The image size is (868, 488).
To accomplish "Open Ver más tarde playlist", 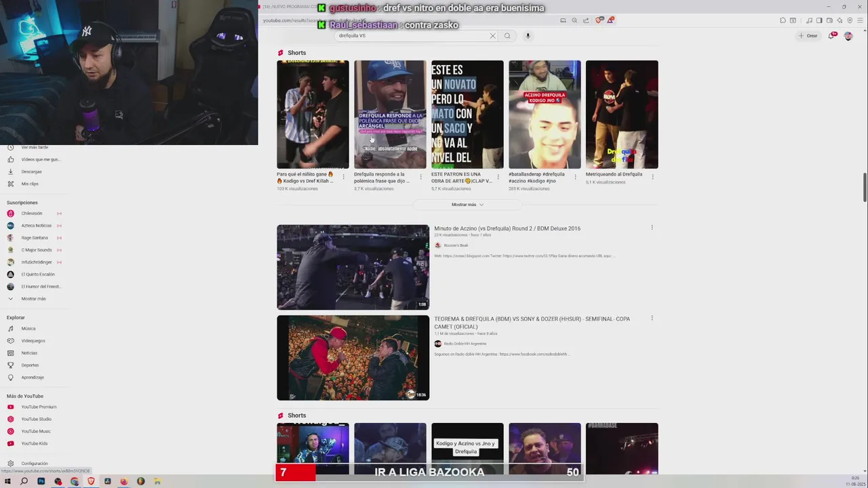I will point(34,147).
